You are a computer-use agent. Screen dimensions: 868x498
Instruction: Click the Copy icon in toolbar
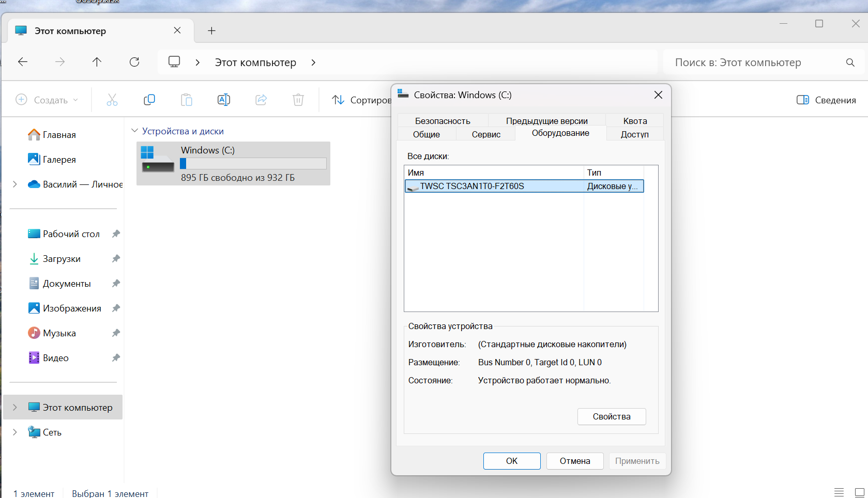pyautogui.click(x=149, y=100)
